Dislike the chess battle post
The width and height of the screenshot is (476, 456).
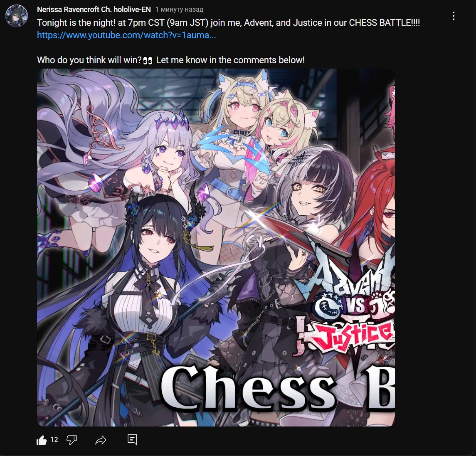(x=72, y=440)
